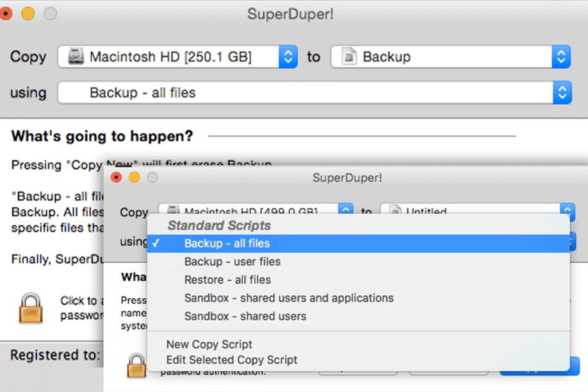
Task: Select Restore - all files script
Action: (227, 280)
